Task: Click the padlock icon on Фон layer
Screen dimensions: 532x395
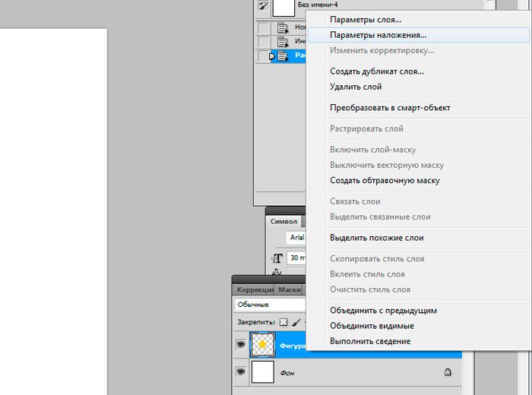Action: point(448,372)
